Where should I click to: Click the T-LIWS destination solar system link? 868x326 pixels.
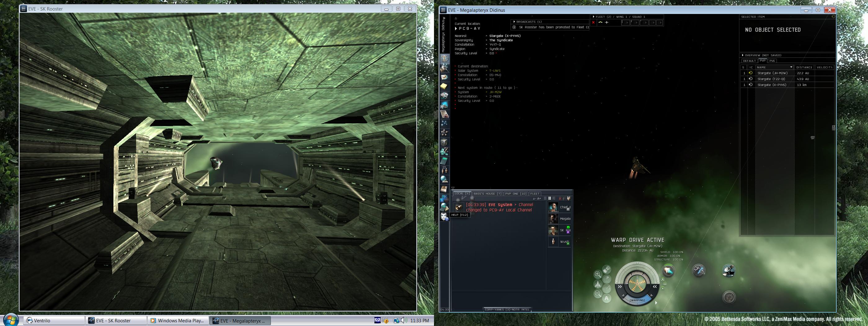(x=495, y=71)
